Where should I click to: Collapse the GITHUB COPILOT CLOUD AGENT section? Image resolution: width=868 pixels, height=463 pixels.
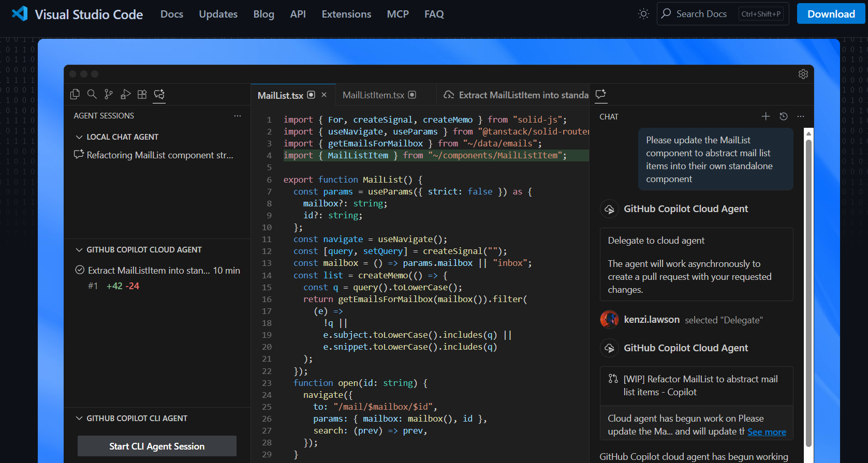point(79,250)
